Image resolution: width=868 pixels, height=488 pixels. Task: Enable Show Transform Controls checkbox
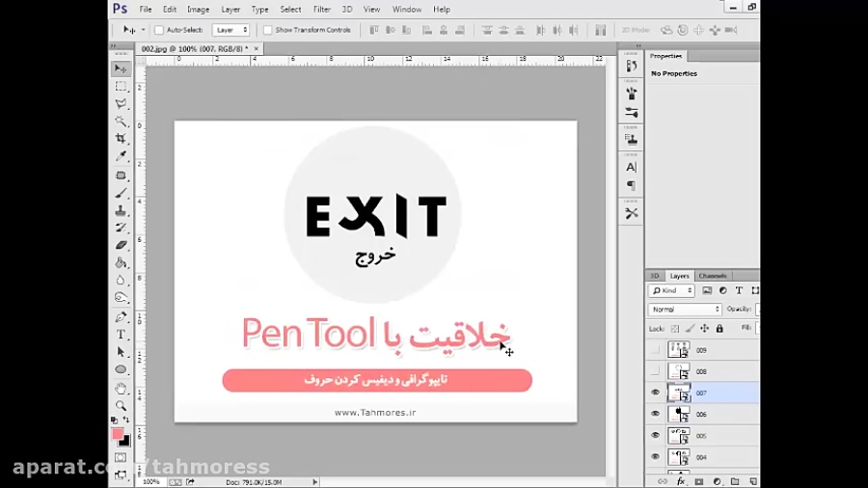pos(268,30)
